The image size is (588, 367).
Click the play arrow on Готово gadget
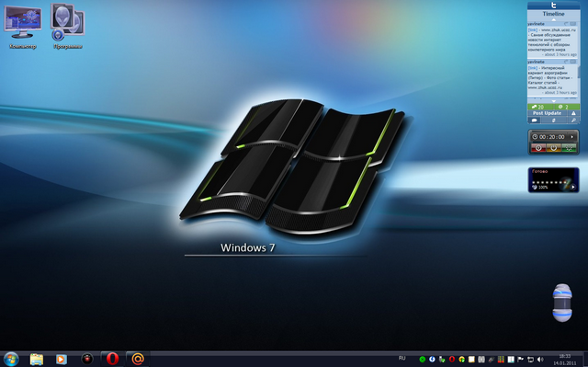click(573, 187)
